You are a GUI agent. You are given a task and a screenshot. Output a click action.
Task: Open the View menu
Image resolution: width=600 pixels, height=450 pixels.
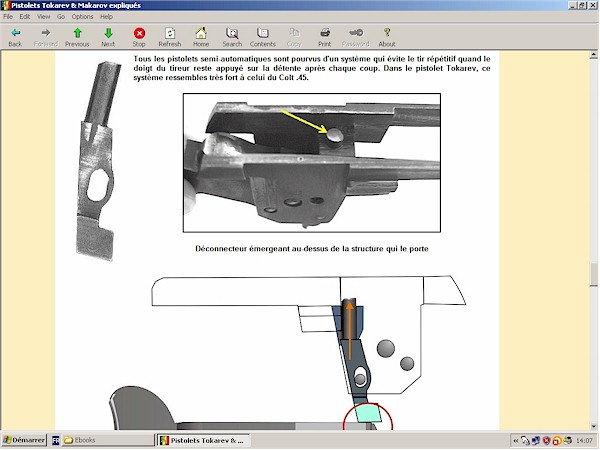pos(43,16)
